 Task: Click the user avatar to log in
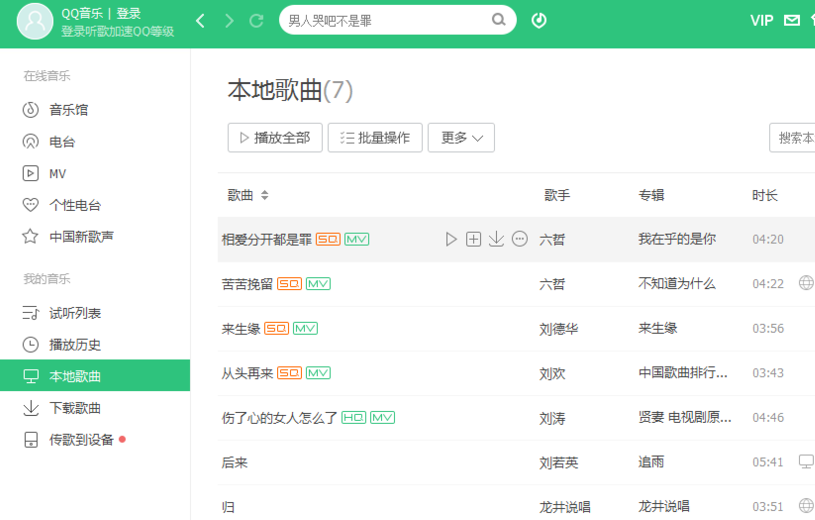(35, 21)
